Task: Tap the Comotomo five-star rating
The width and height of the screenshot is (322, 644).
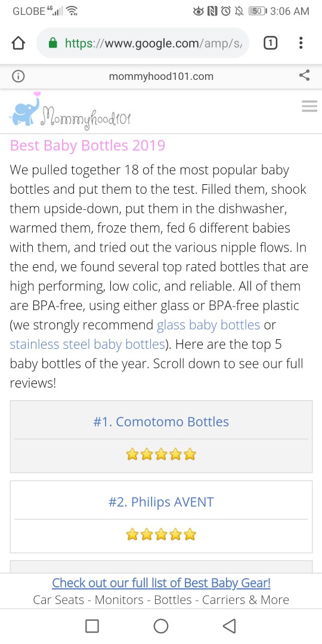Action: point(161,454)
